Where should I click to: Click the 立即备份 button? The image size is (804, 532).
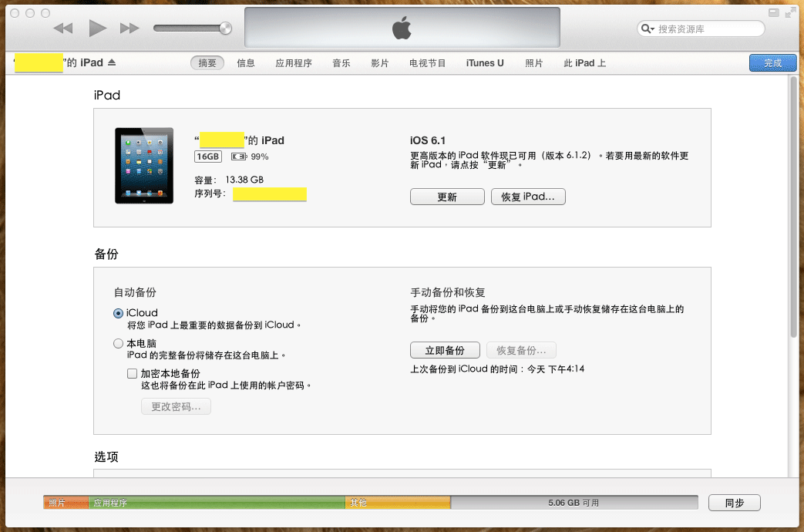pos(445,350)
